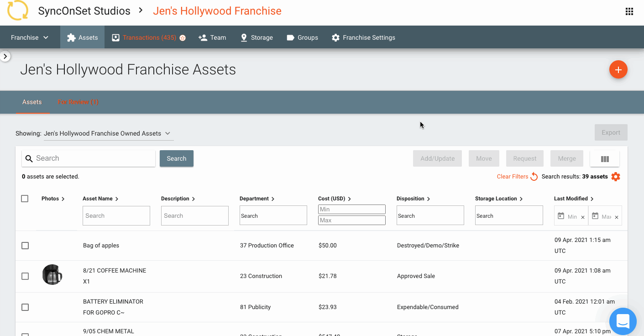Click the Cost Max field
644x336 pixels.
(352, 220)
